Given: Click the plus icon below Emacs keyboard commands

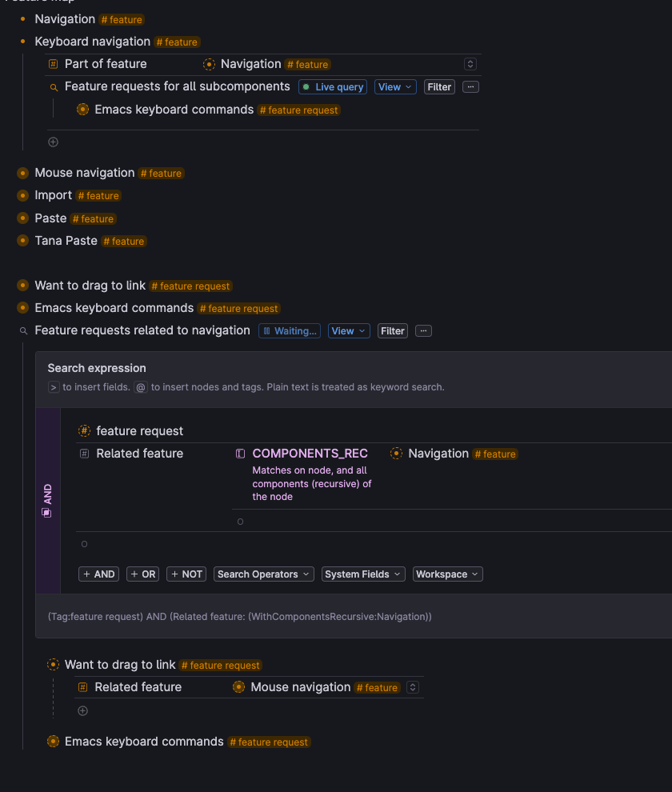Looking at the screenshot, I should coord(53,142).
